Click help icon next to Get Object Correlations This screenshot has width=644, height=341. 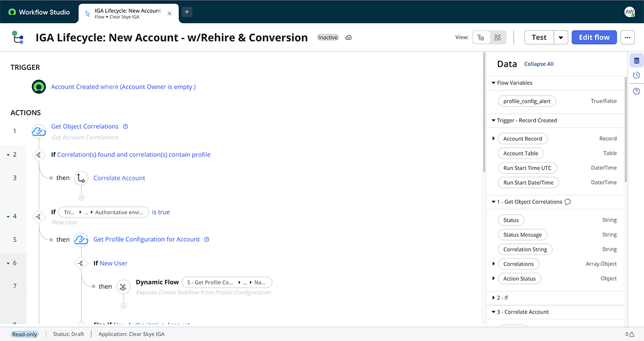click(126, 127)
